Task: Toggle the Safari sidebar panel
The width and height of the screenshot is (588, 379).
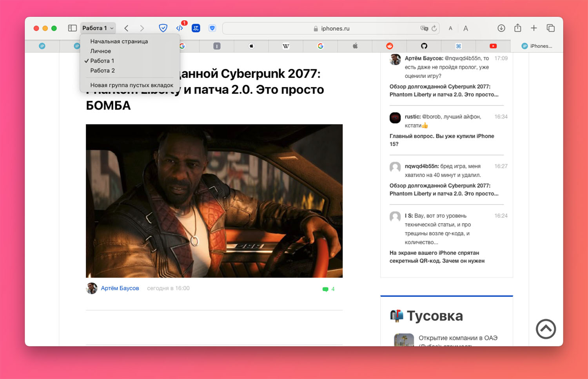Action: [x=72, y=28]
